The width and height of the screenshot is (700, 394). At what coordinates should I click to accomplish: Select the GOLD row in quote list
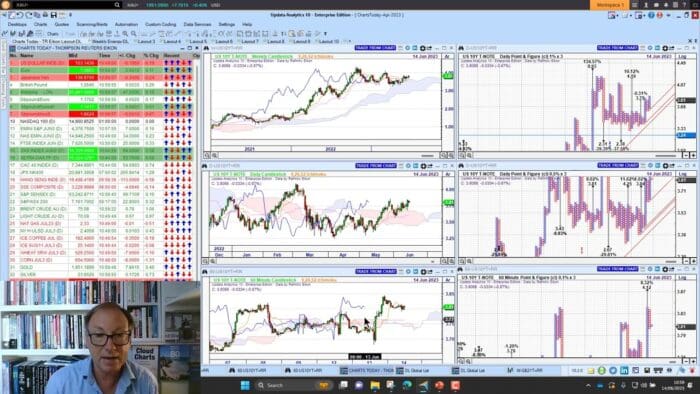(x=101, y=267)
